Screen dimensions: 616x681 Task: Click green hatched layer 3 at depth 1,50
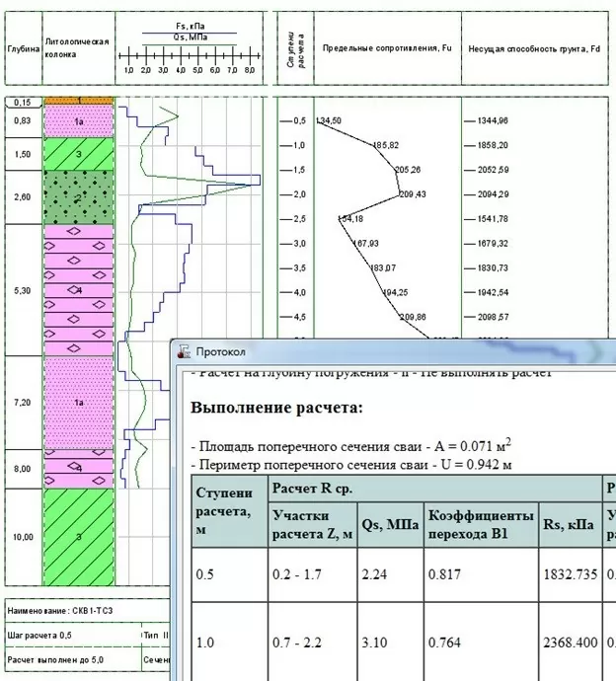pyautogui.click(x=79, y=154)
